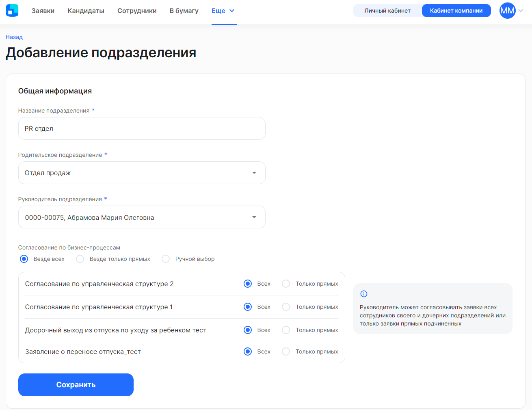Click the Добавление подразделения page title
Image resolution: width=532 pixels, height=410 pixels.
[101, 53]
